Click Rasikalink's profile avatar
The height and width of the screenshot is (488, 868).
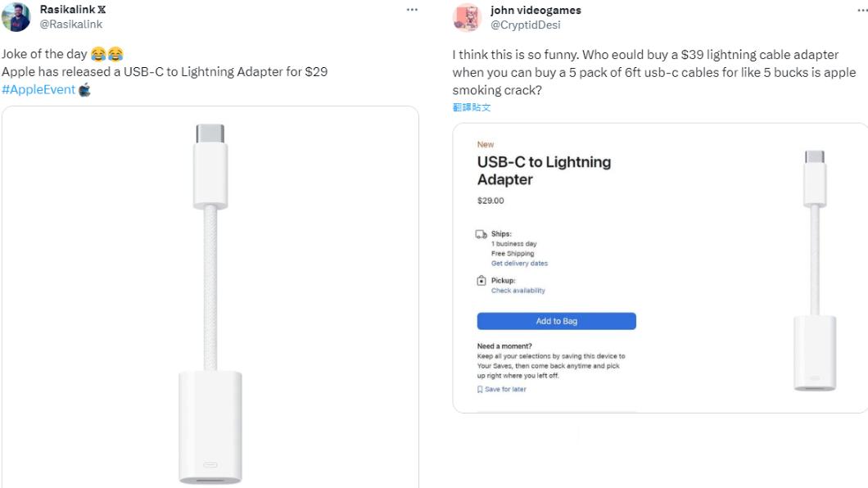click(15, 15)
